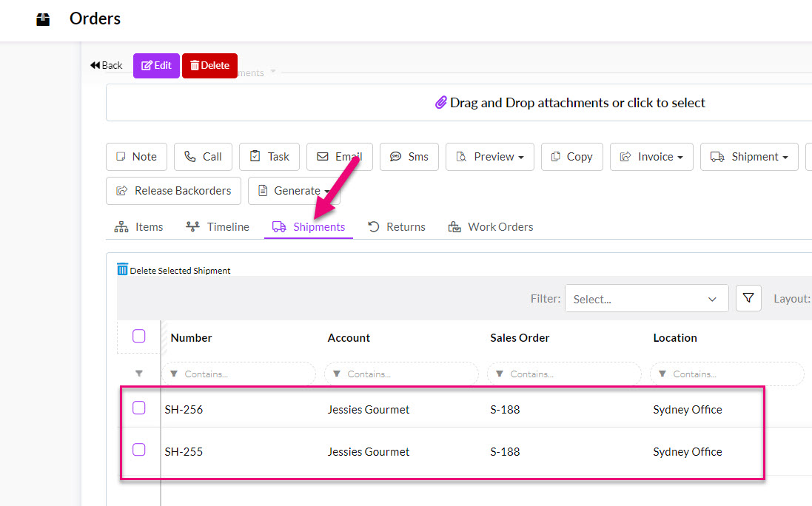The height and width of the screenshot is (506, 812).
Task: Click the purple Edit button
Action: [156, 66]
